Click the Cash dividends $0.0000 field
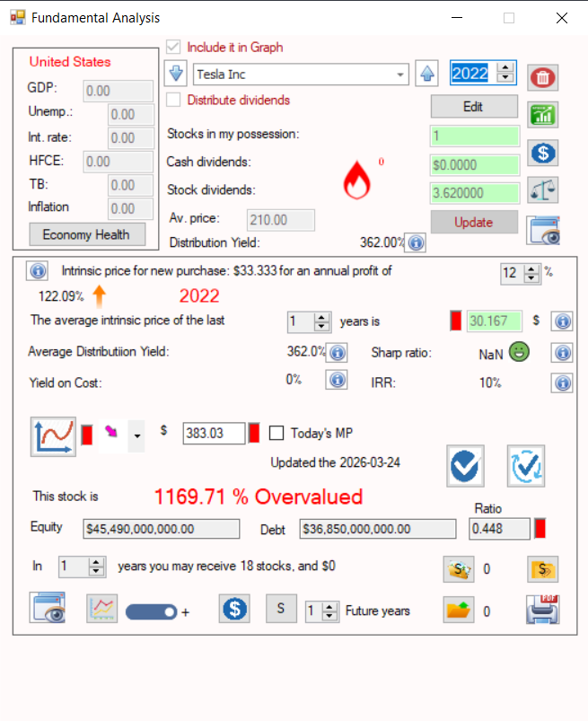The image size is (588, 721). (475, 164)
